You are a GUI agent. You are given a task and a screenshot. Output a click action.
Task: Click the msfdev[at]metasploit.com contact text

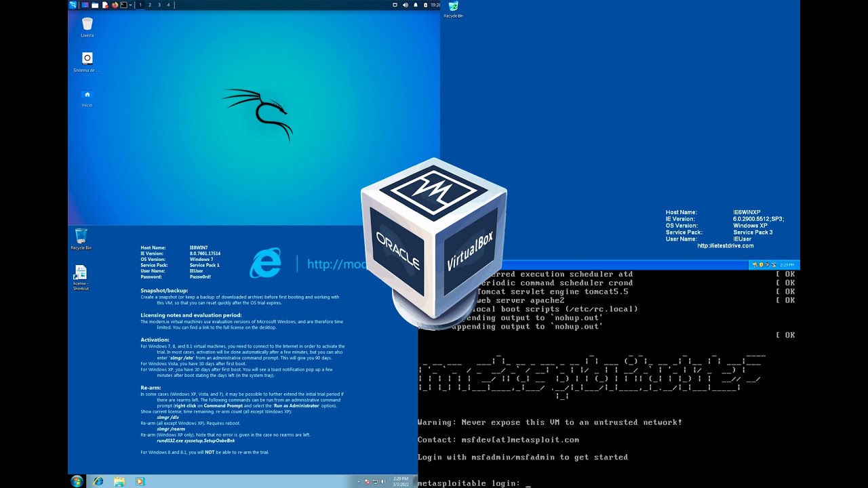pyautogui.click(x=519, y=440)
